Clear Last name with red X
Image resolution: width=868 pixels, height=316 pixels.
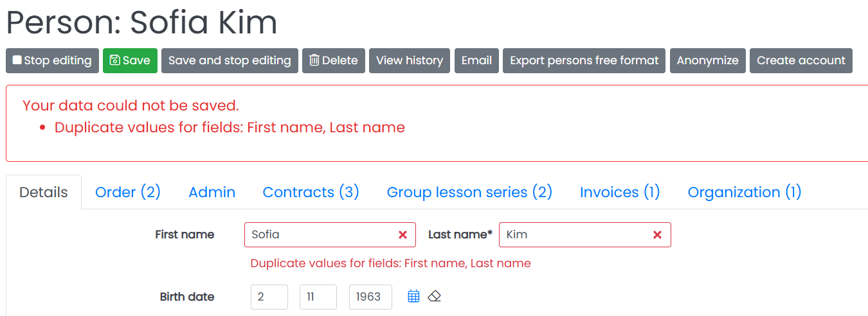point(657,235)
